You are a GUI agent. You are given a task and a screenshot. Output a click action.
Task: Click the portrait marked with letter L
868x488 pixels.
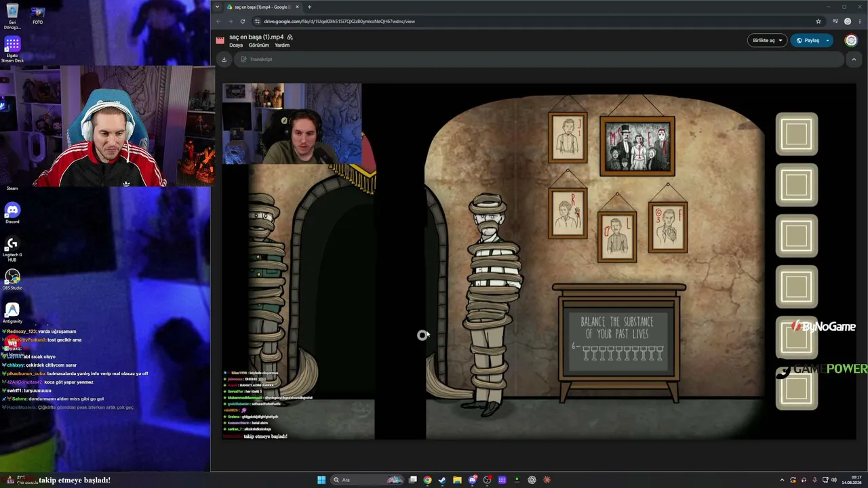click(x=617, y=237)
